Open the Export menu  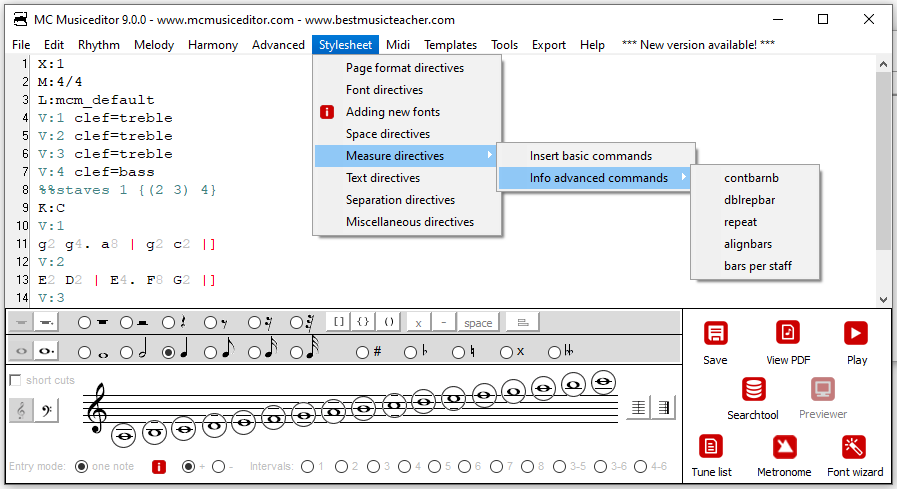[x=549, y=45]
